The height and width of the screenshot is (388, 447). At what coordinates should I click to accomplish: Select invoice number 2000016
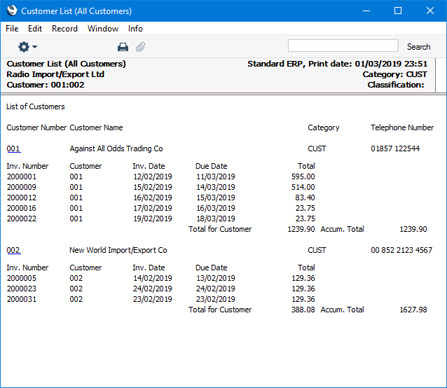pos(21,208)
